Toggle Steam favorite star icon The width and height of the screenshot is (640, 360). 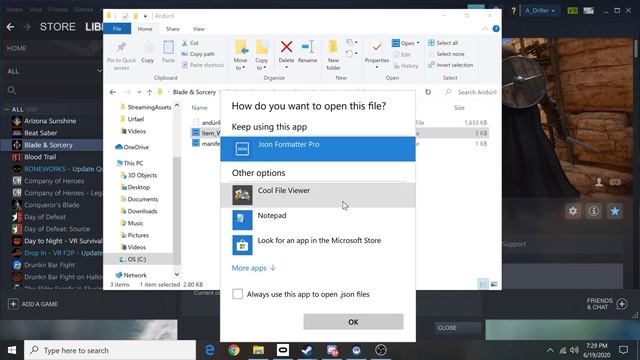(615, 211)
